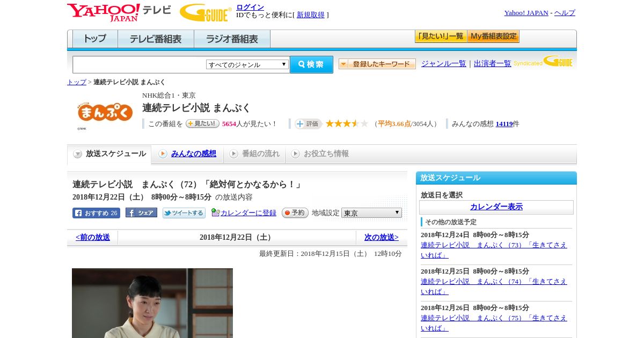Open the 東京 region setting dropdown
Screen dimensions: 644x338
(371, 213)
